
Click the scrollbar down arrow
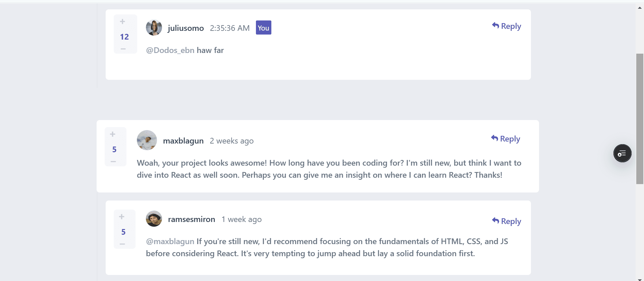point(640,279)
